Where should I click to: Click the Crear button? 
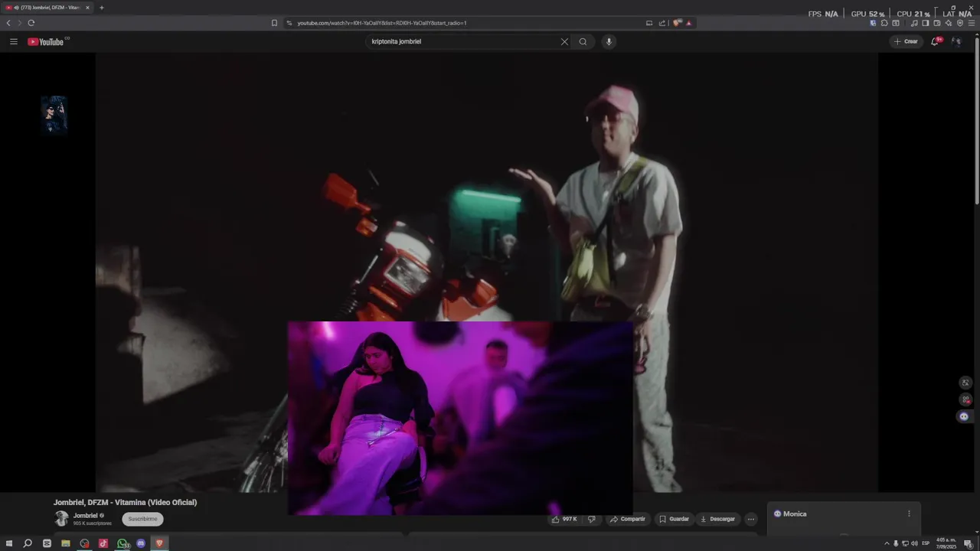tap(906, 41)
